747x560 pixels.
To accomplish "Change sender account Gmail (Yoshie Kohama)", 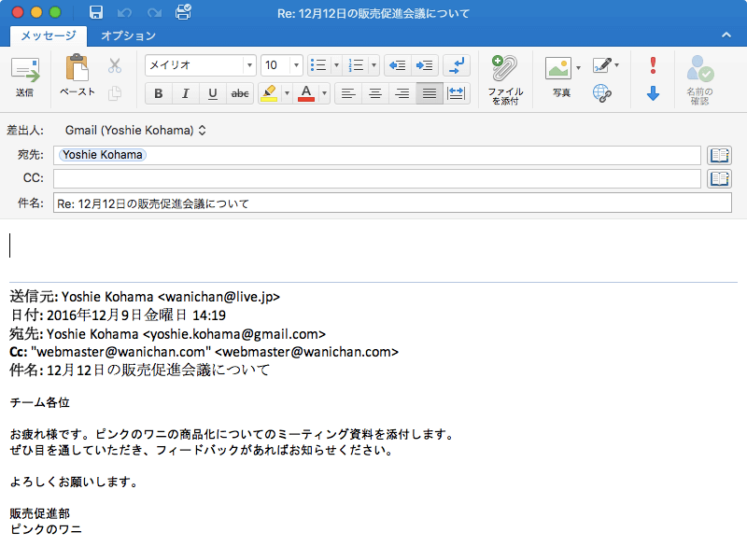I will coord(135,130).
